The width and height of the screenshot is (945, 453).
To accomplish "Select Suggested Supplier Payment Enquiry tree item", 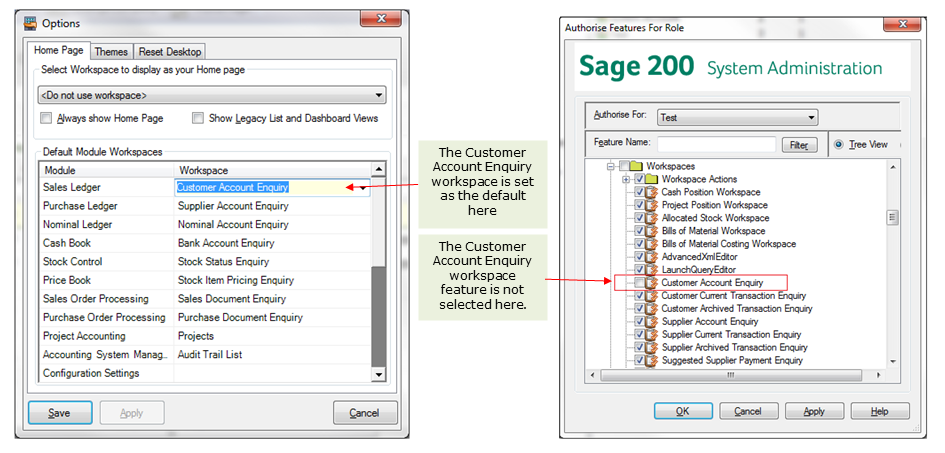I will pos(732,360).
